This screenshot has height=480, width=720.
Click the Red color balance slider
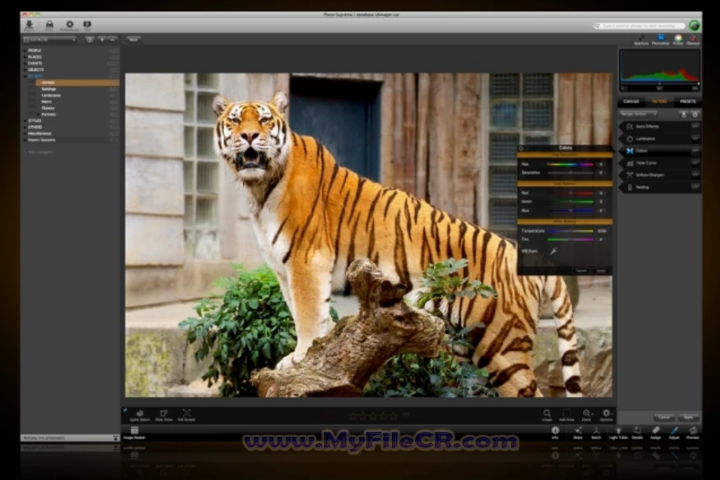pos(570,193)
